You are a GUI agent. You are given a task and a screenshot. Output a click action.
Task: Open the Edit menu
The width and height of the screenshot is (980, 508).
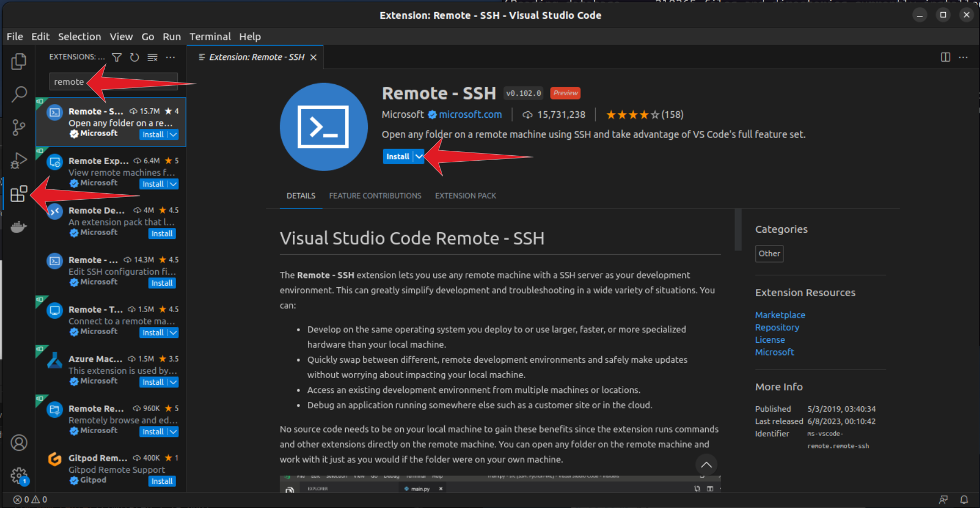40,36
